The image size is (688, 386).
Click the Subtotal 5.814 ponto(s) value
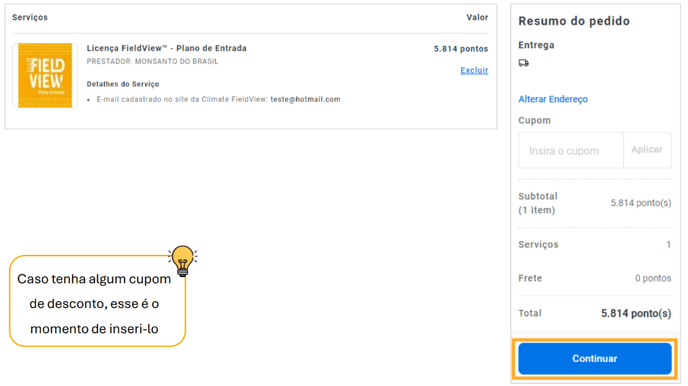[x=641, y=203]
